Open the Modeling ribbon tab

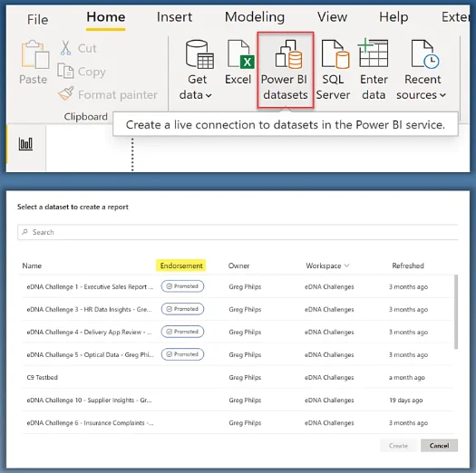(255, 17)
